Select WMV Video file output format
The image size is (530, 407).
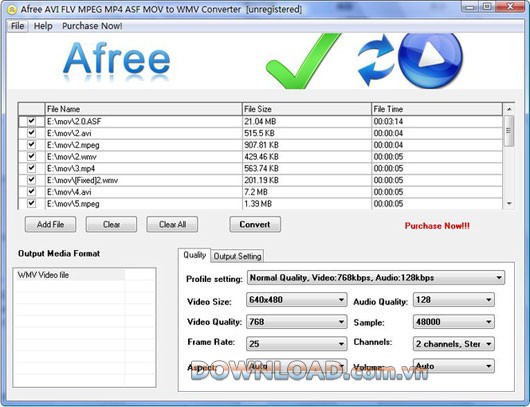70,275
